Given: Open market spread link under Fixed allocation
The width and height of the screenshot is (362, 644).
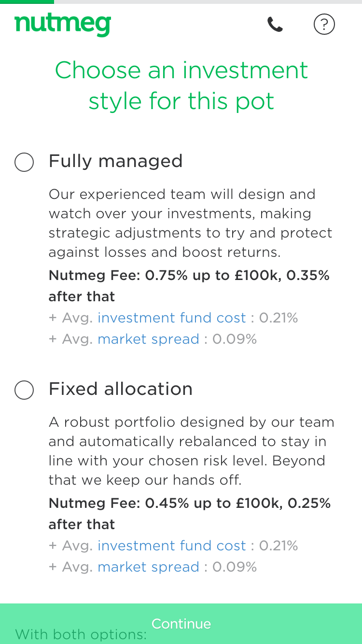Looking at the screenshot, I should click(149, 567).
